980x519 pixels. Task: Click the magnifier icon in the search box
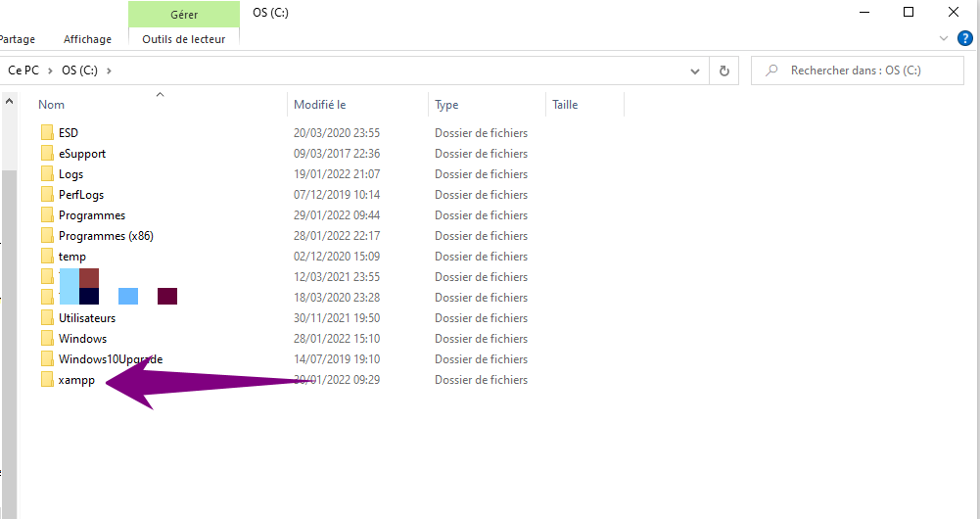point(772,71)
